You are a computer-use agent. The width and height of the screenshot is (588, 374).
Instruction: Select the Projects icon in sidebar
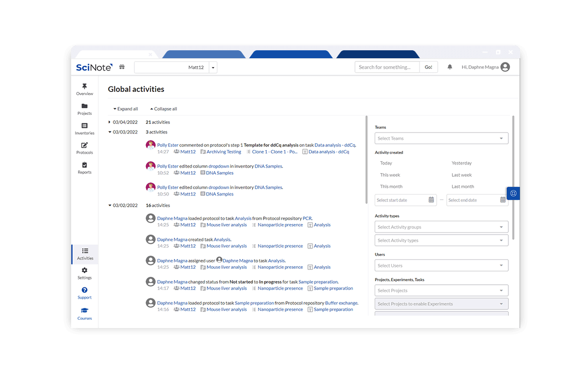(x=84, y=109)
